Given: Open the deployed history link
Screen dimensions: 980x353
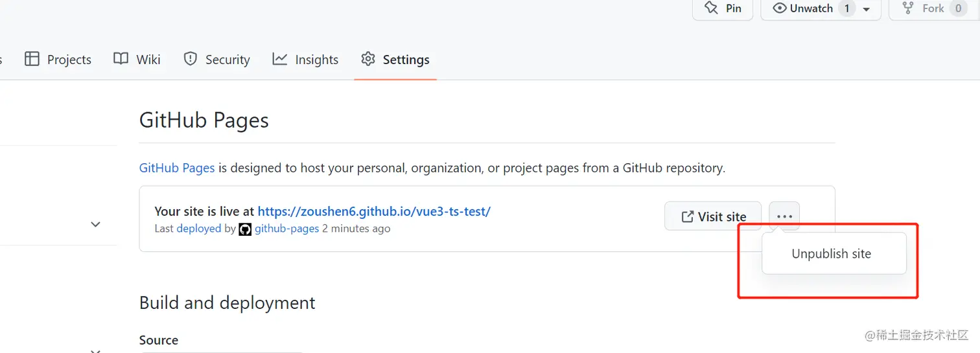Looking at the screenshot, I should click(x=198, y=229).
